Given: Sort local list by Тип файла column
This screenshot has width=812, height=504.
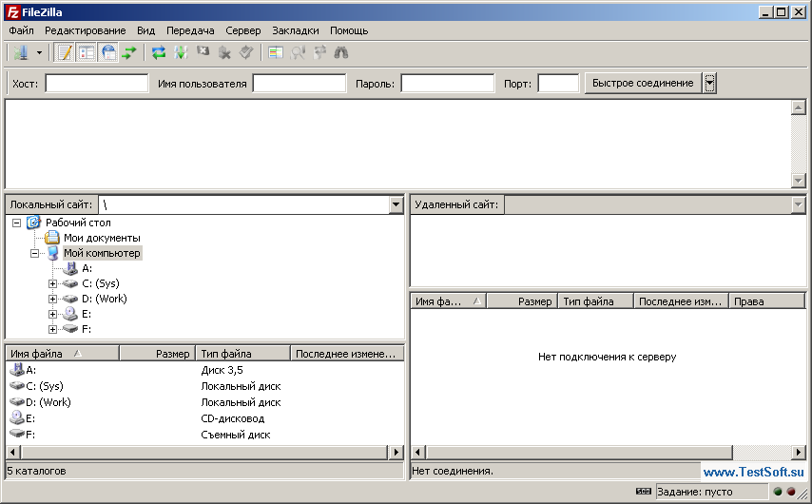Looking at the screenshot, I should click(x=243, y=353).
